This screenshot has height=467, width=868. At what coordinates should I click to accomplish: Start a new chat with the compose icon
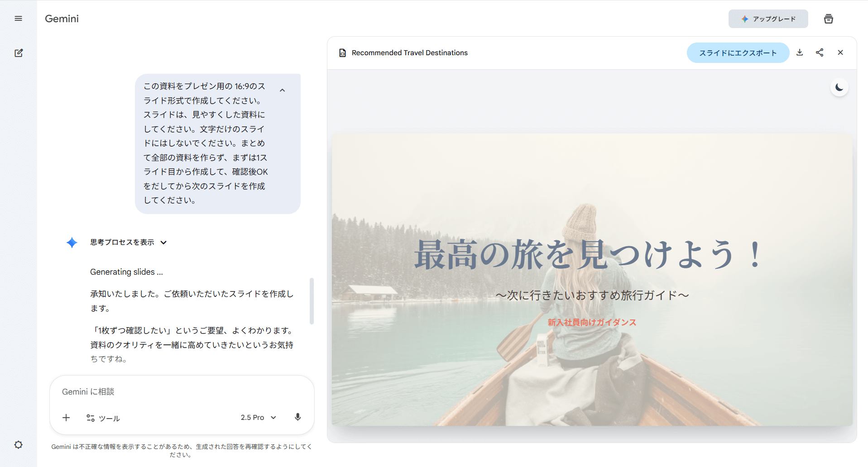coord(19,53)
